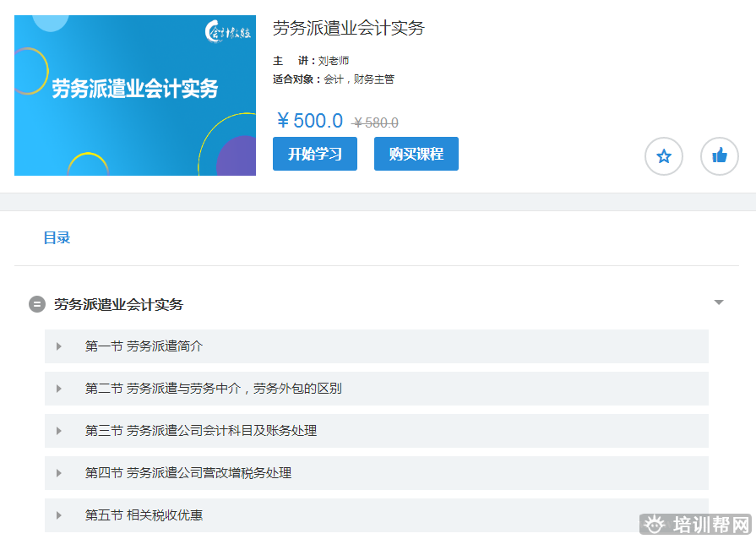Viewport: 756px width, 539px height.
Task: Click the 劳务派遣业会计实务 course title heading
Action: 348,28
